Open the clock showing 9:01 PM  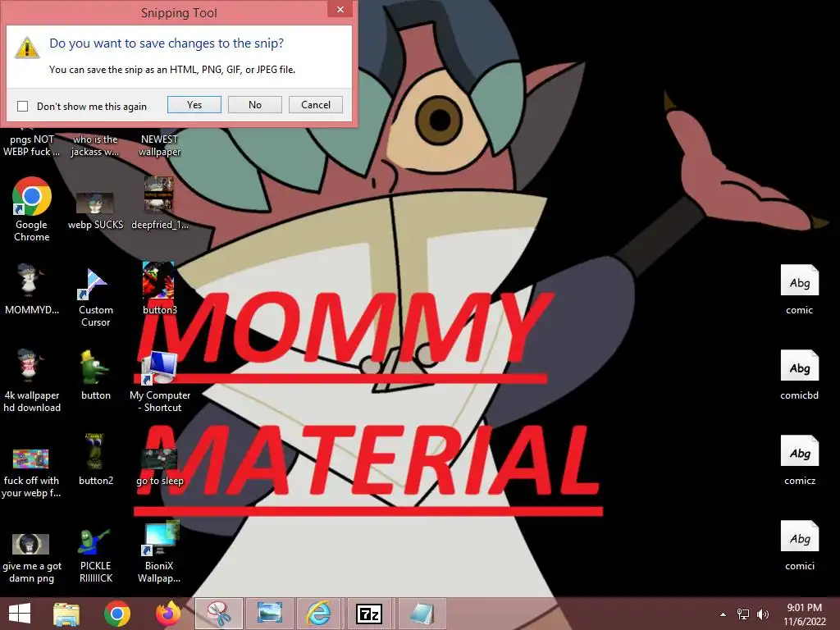(x=804, y=614)
